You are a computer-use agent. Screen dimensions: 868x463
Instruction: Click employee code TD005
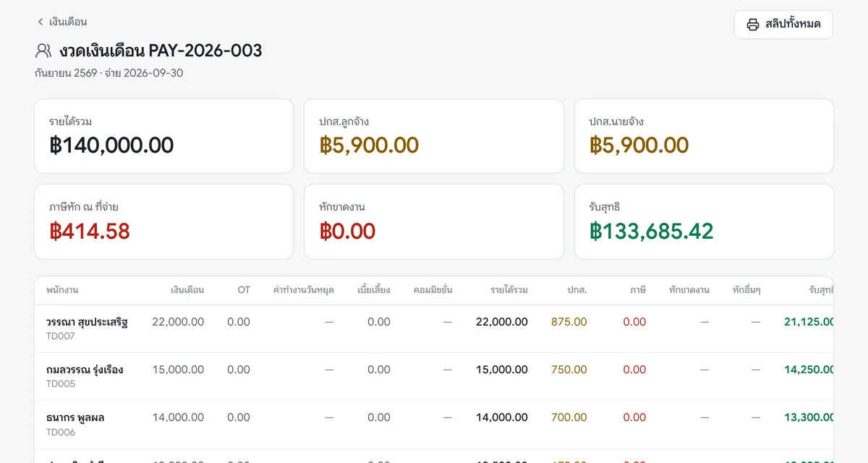61,384
